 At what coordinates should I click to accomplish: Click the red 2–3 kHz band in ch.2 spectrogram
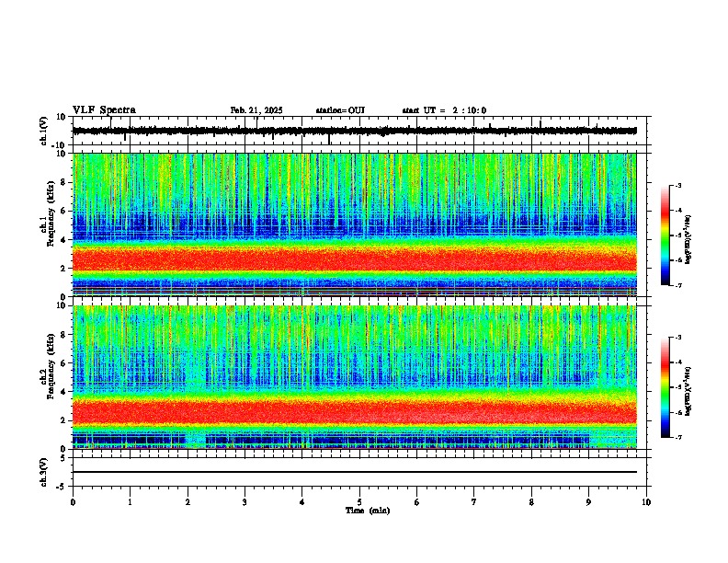(x=355, y=411)
